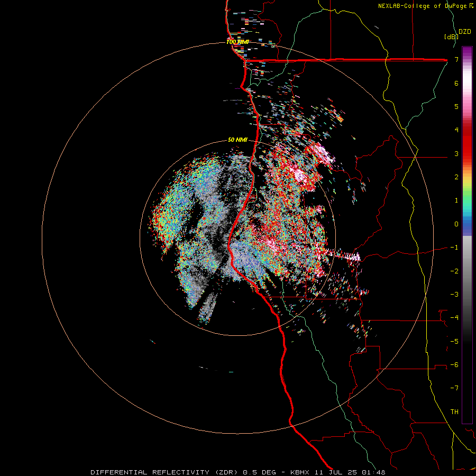
Task: Click the 100 NMI range ring label
Action: coord(237,42)
